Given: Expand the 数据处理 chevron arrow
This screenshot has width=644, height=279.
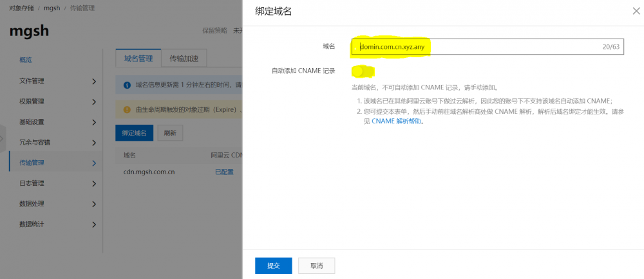Looking at the screenshot, I should [x=94, y=204].
